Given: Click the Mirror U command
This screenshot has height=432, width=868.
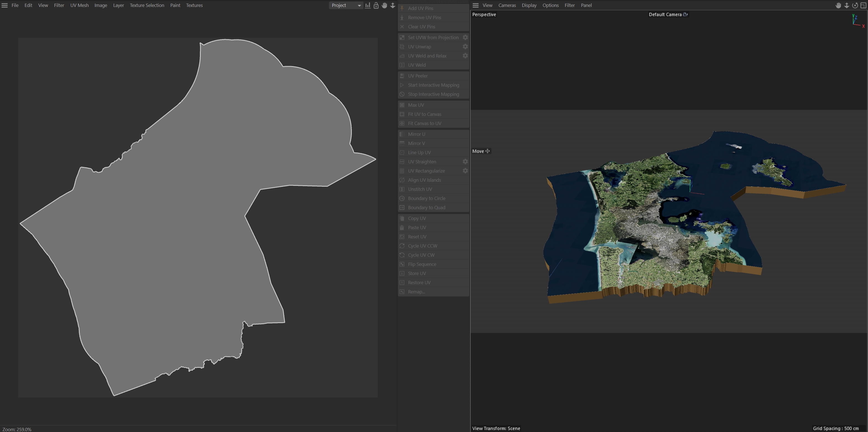Looking at the screenshot, I should coord(416,134).
